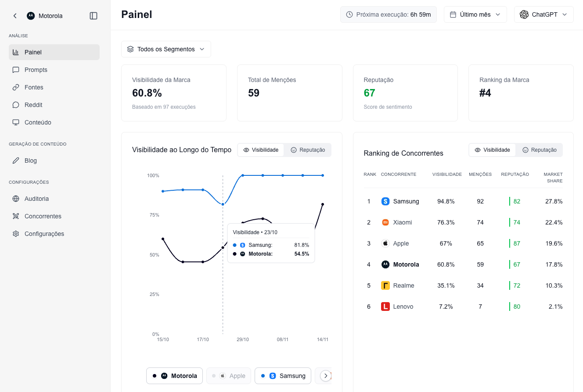Screen dimensions: 583x392
Task: Open the Todos os Segmentos dropdown
Action: click(166, 49)
